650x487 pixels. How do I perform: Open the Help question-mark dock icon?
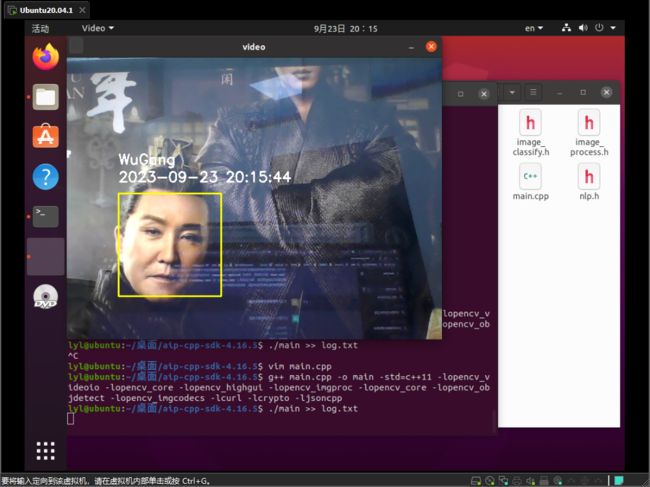click(46, 177)
